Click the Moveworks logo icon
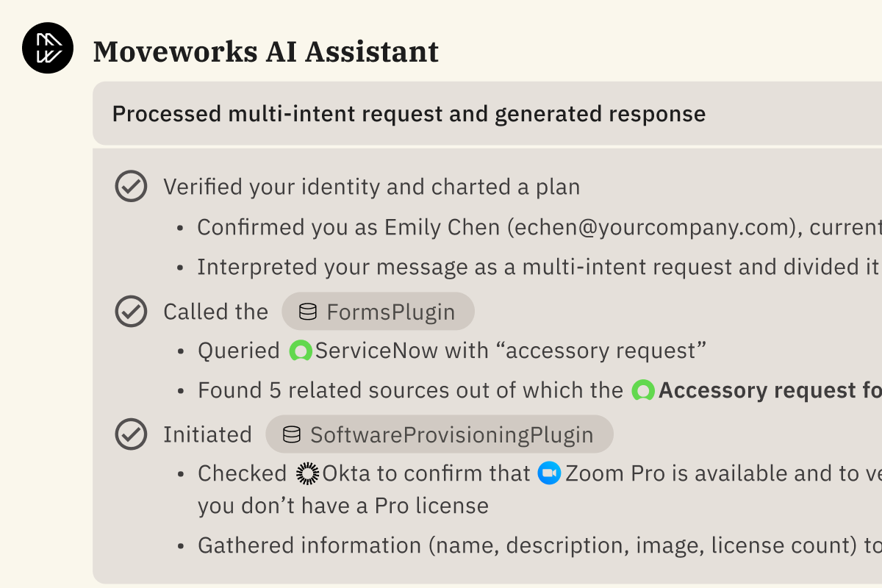The image size is (882, 588). click(x=47, y=47)
